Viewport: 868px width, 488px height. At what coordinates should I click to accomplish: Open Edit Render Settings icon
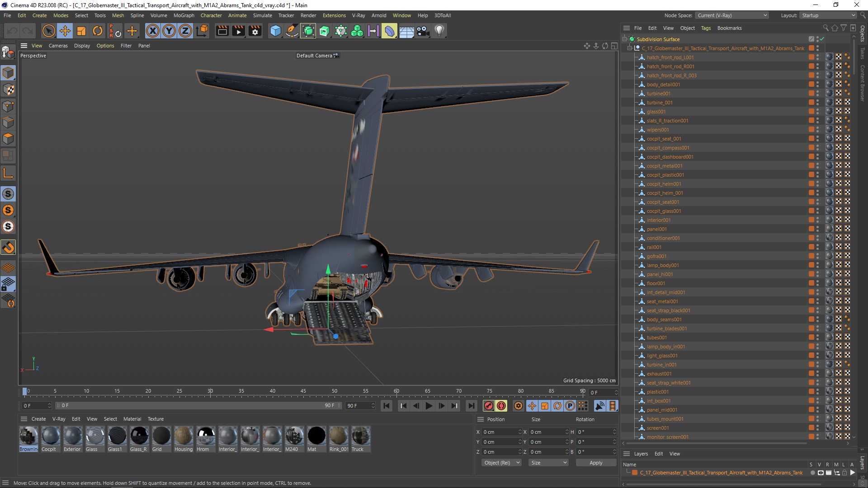tap(255, 31)
